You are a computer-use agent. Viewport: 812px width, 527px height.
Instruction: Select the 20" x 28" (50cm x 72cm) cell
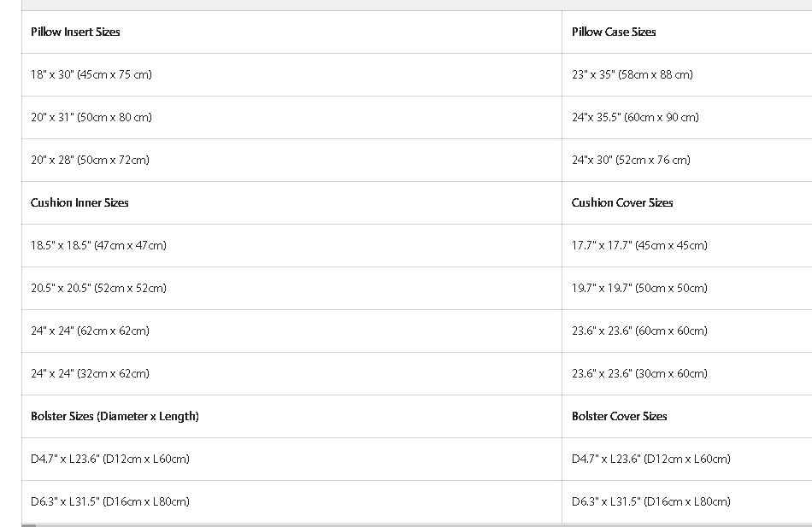pyautogui.click(x=90, y=160)
